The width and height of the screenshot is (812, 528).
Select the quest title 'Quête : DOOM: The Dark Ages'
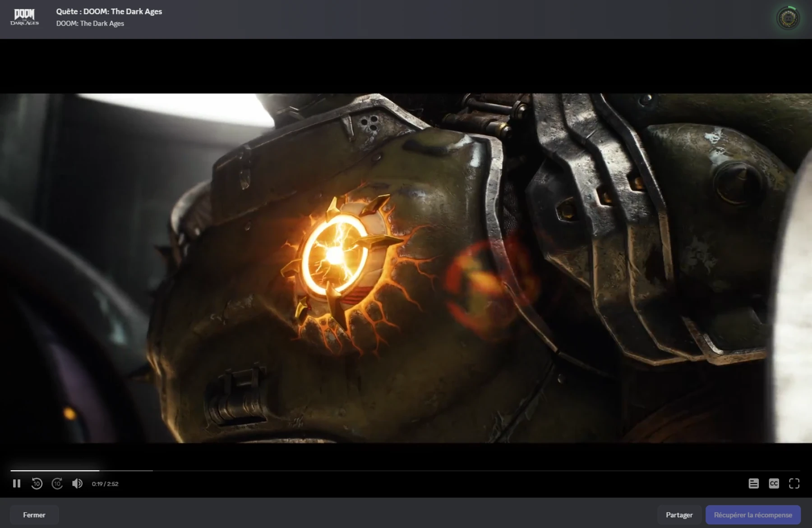pos(108,12)
